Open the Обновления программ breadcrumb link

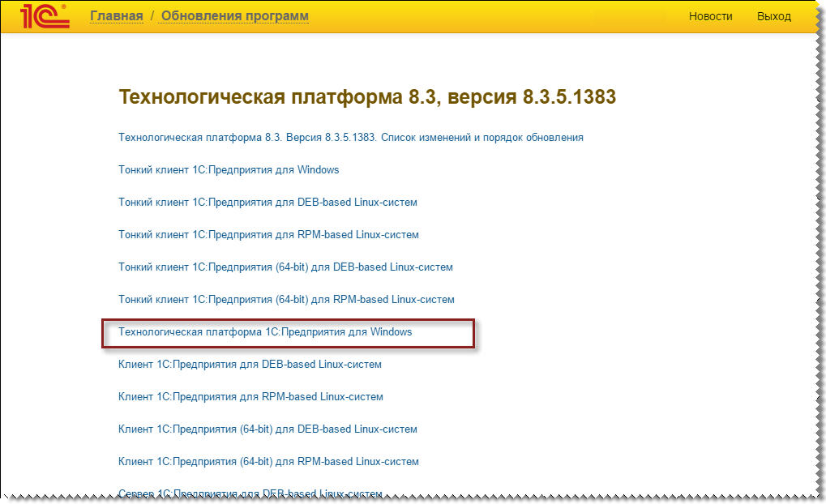pos(233,15)
